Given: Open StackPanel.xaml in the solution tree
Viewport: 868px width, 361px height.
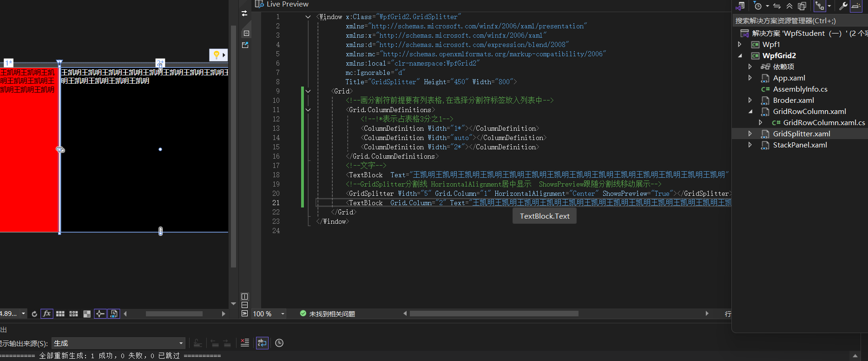Looking at the screenshot, I should point(800,145).
